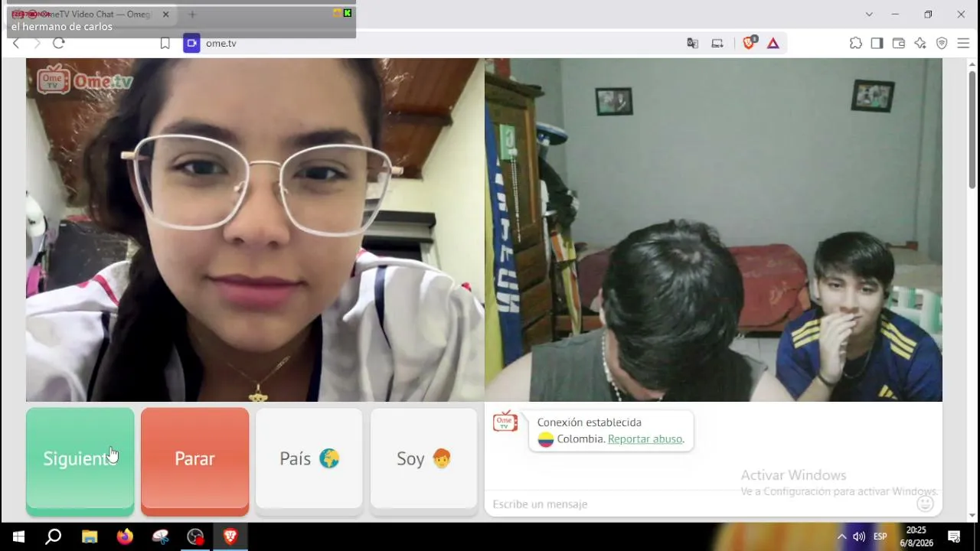Click the Brave browser taskbar icon
Screen dimensions: 980x551
click(230, 536)
